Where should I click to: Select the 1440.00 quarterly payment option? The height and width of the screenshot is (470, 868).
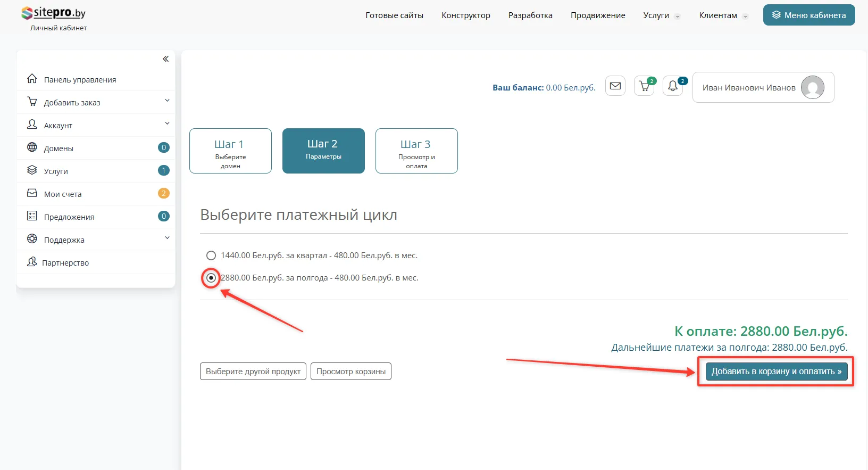pos(211,255)
